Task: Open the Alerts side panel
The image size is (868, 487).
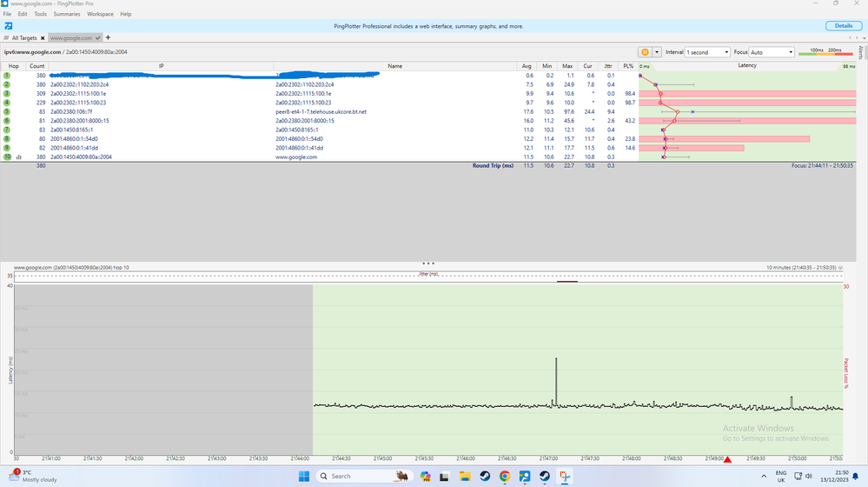Action: [860, 52]
